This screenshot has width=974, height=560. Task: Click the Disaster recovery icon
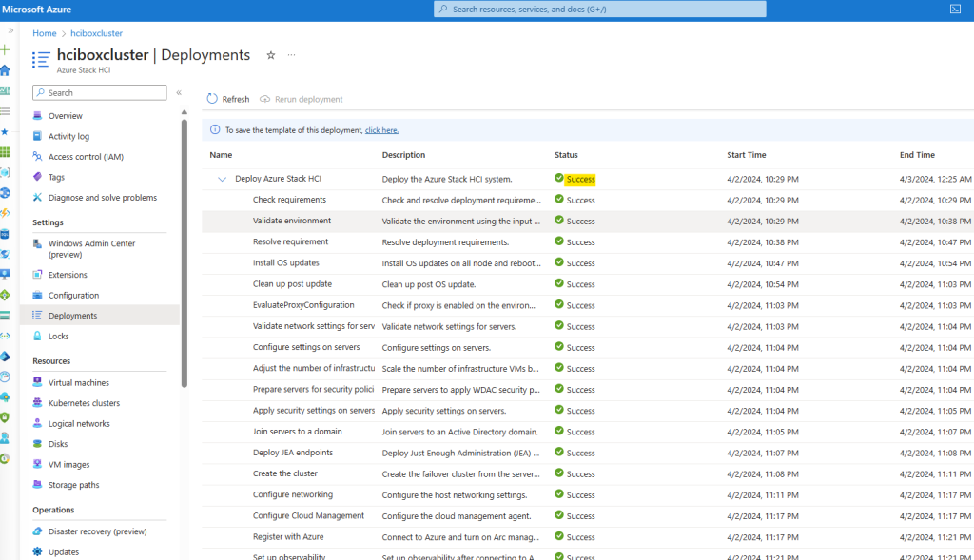37,531
